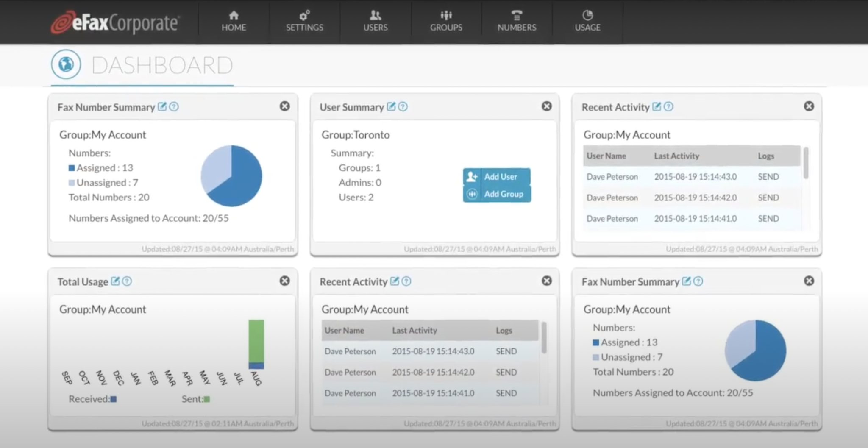Click the green Sent bar for AUG

pos(256,340)
